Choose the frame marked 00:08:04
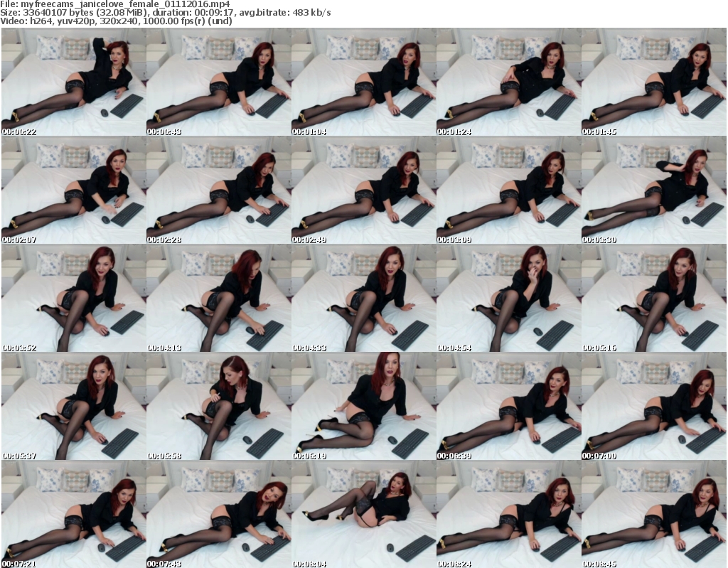 (363, 515)
